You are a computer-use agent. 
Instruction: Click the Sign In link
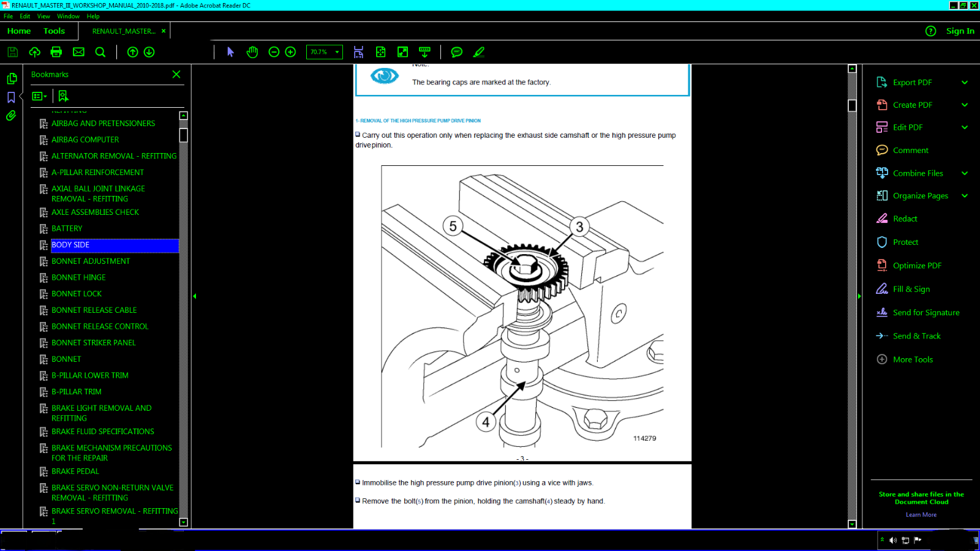pyautogui.click(x=960, y=31)
